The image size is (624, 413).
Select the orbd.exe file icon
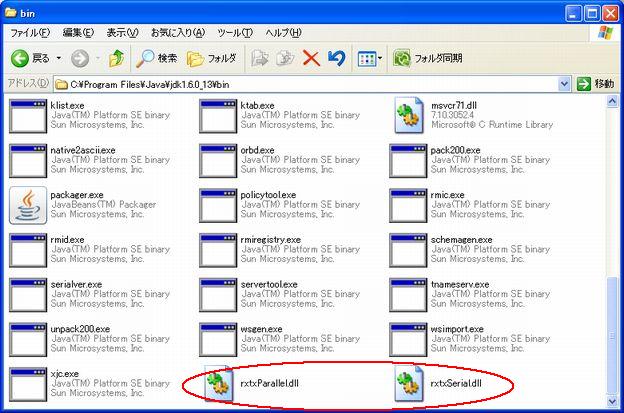[x=218, y=161]
